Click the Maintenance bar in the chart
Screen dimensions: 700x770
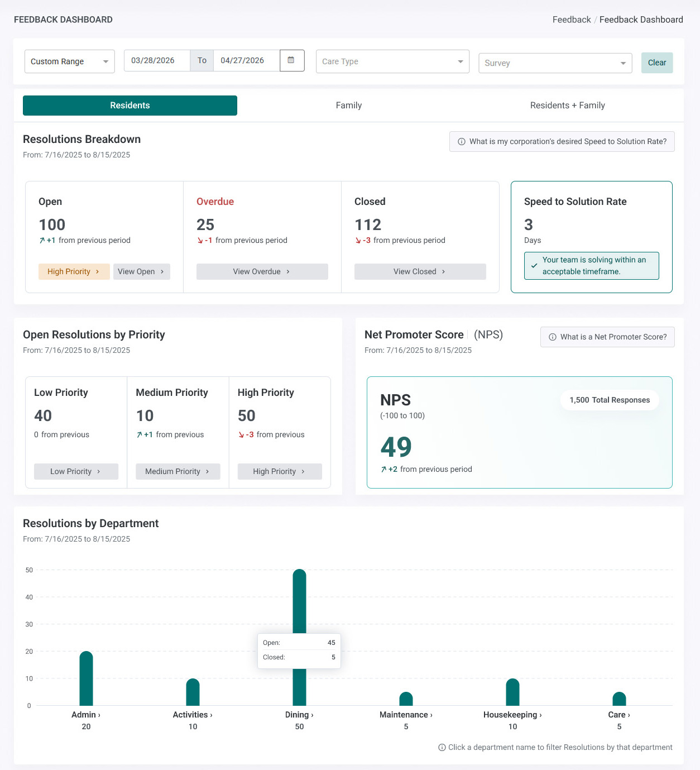coord(406,699)
